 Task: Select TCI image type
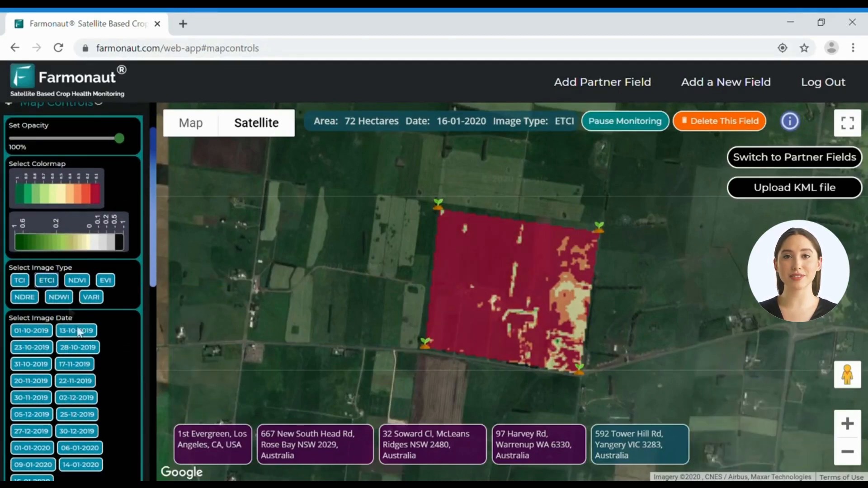point(19,280)
